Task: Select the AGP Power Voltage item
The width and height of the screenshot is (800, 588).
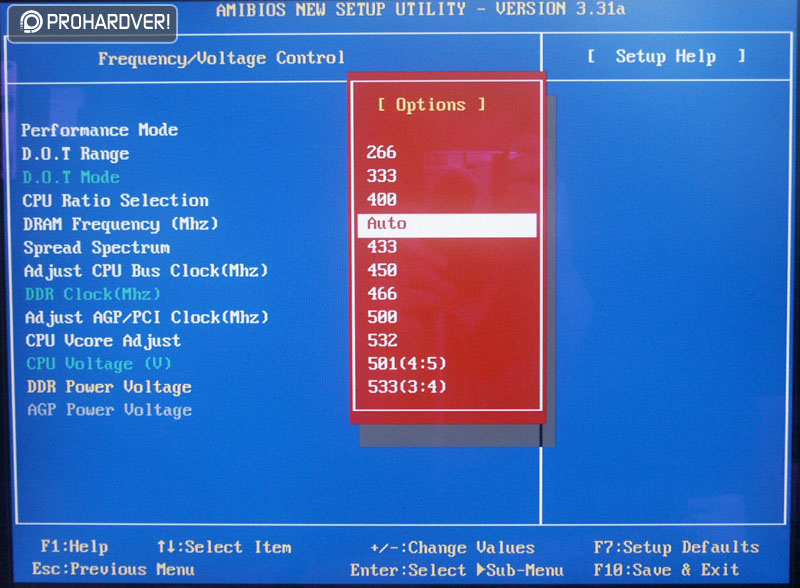Action: 110,410
